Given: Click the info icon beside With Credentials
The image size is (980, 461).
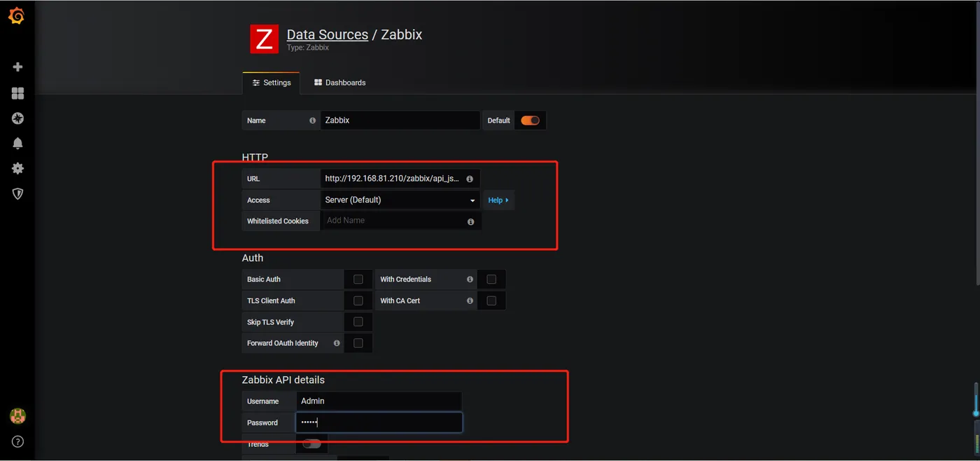Looking at the screenshot, I should coord(470,280).
